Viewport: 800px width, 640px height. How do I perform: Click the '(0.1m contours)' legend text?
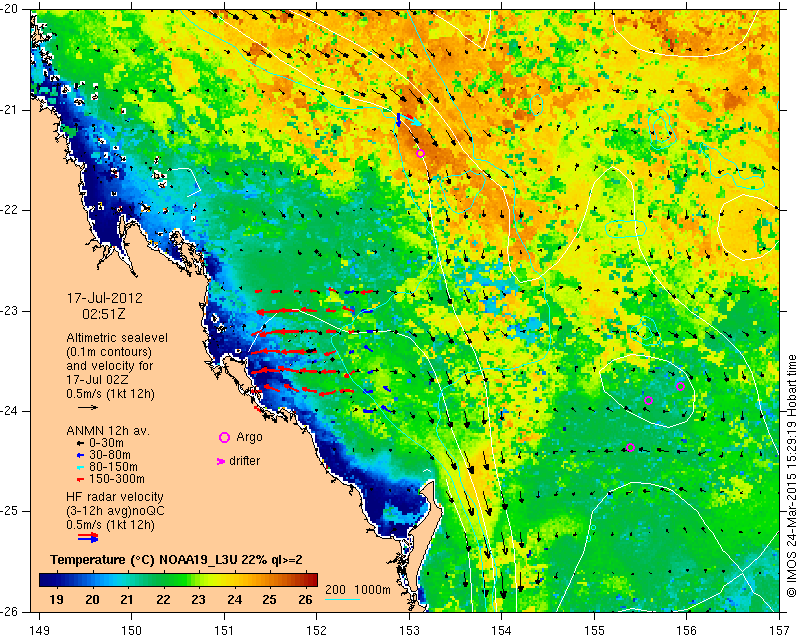coord(109,352)
